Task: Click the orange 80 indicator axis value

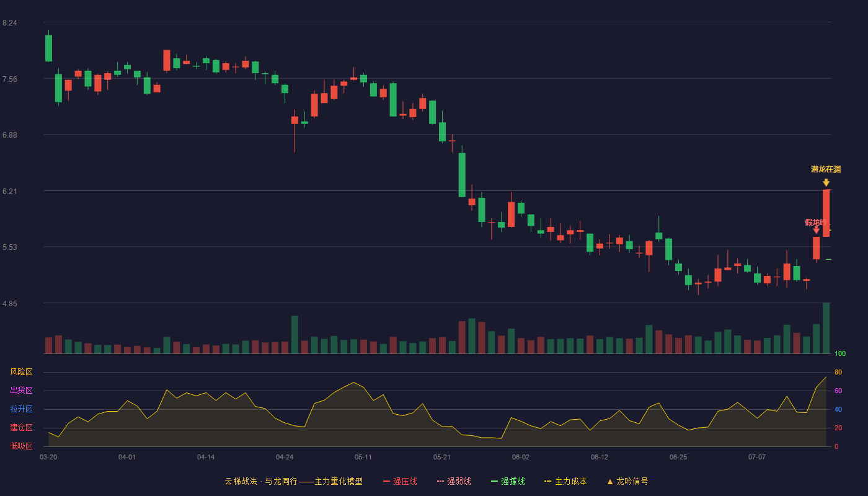Action: point(838,372)
